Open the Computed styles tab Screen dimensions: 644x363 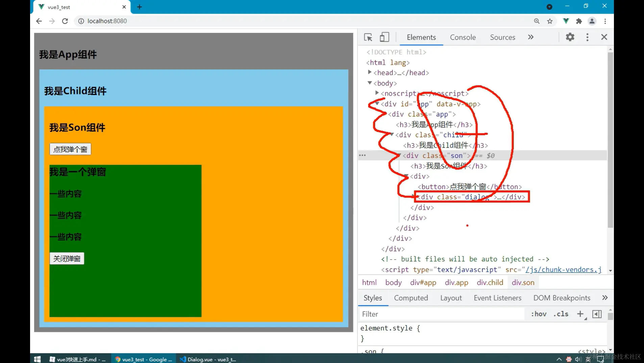tap(411, 298)
